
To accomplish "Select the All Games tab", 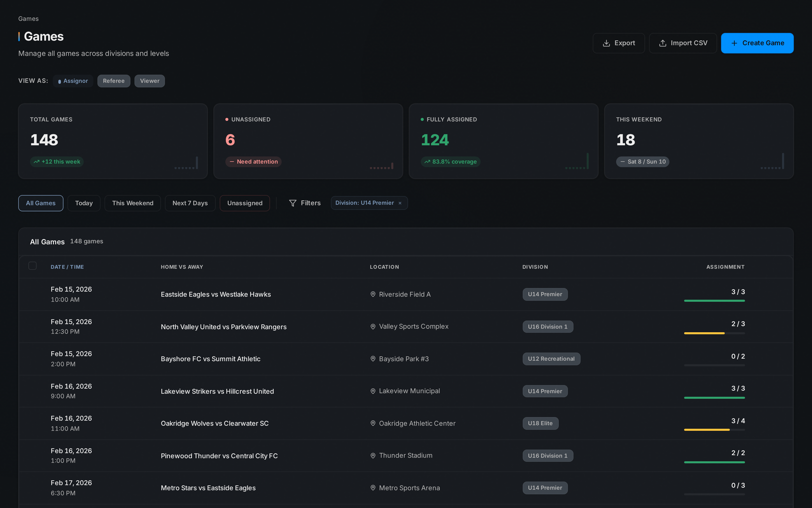I will (x=41, y=203).
